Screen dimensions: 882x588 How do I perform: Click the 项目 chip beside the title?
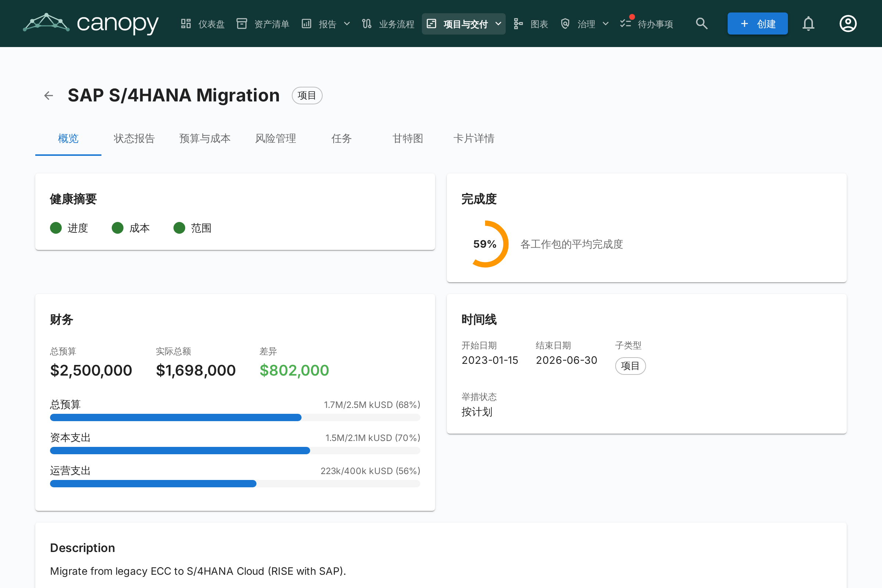(x=307, y=96)
